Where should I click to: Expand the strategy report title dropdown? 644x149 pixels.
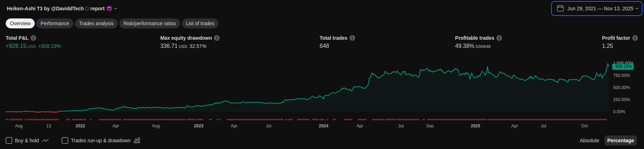tap(116, 9)
